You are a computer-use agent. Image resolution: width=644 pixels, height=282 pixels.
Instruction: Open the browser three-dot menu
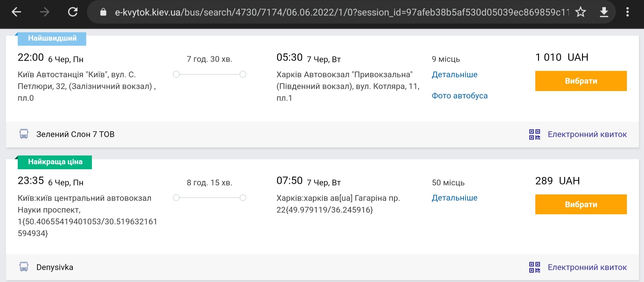click(627, 12)
